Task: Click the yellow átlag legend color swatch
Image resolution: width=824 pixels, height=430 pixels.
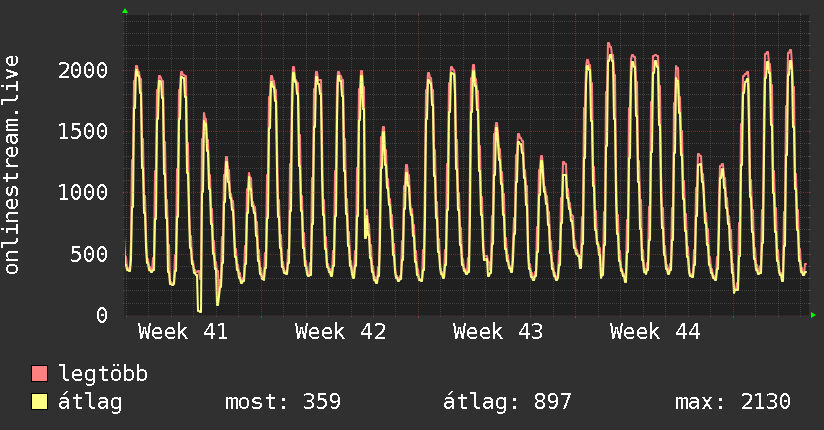Action: click(39, 402)
